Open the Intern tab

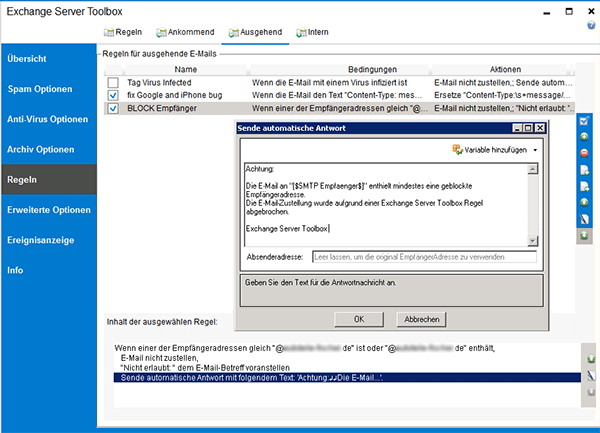(x=312, y=32)
